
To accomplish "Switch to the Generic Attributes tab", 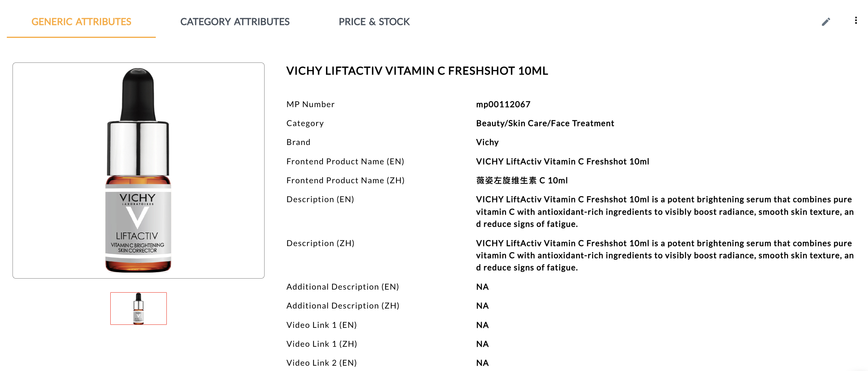I will coord(81,22).
